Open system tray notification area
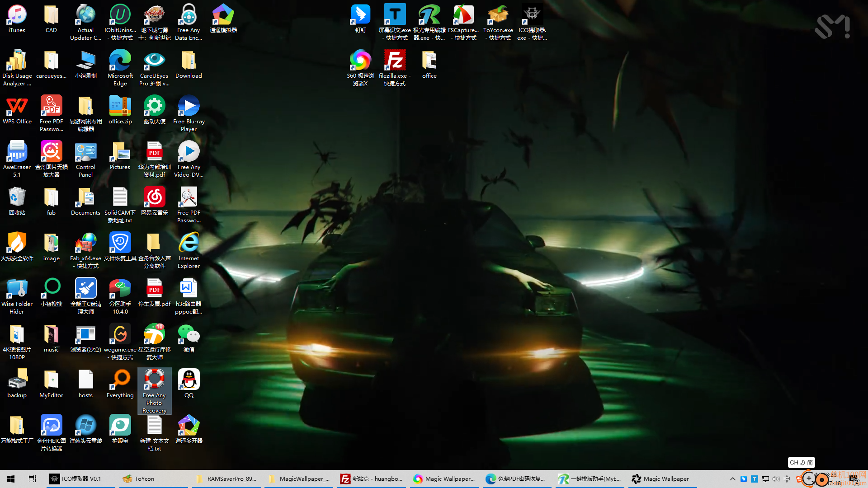Screen dimensions: 868x488 click(x=732, y=479)
